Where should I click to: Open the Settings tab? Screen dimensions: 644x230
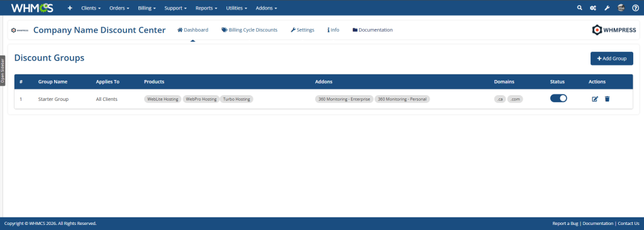pyautogui.click(x=303, y=30)
